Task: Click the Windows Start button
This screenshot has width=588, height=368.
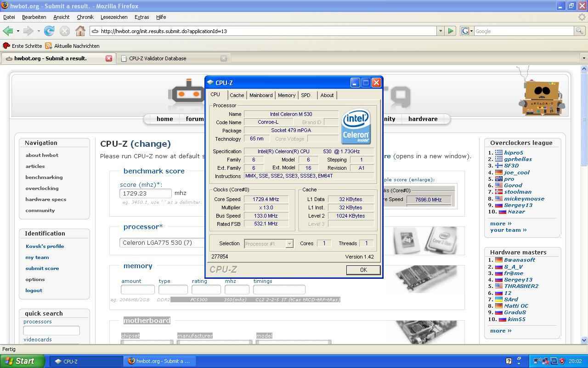Action: (x=23, y=361)
